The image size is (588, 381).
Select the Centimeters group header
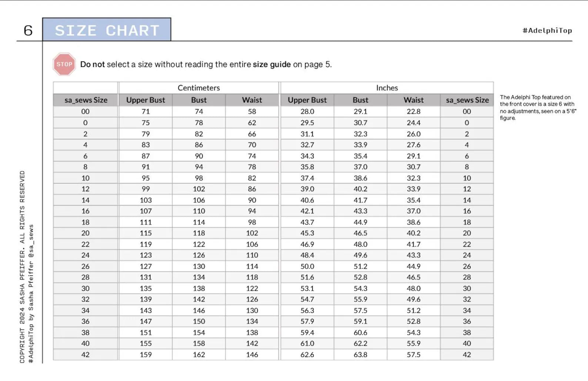[x=198, y=88]
